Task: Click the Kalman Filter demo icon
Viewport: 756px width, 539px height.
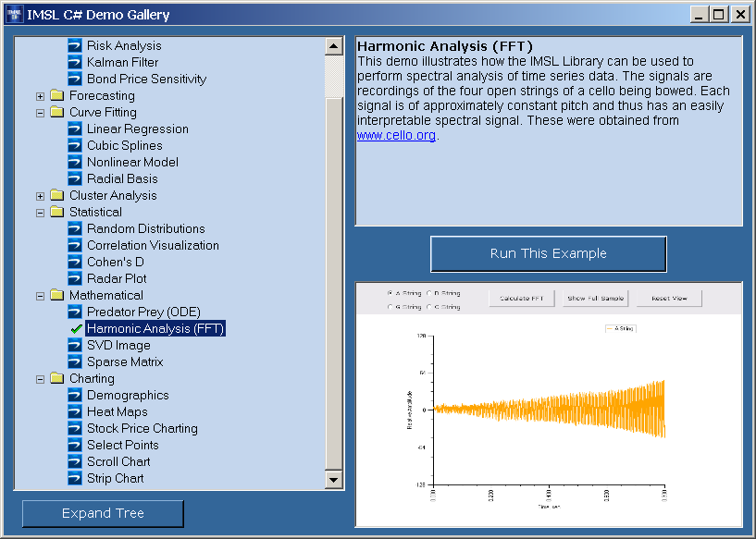Action: 75,62
